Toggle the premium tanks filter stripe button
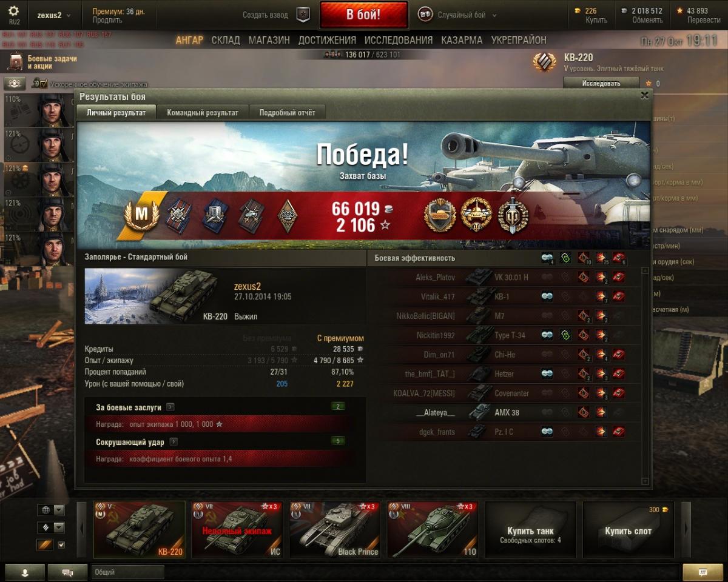 click(x=45, y=545)
